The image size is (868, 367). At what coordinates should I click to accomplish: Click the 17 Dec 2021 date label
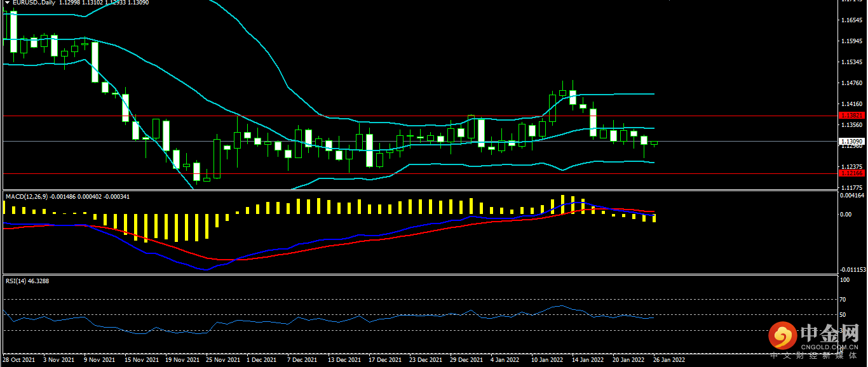[385, 360]
